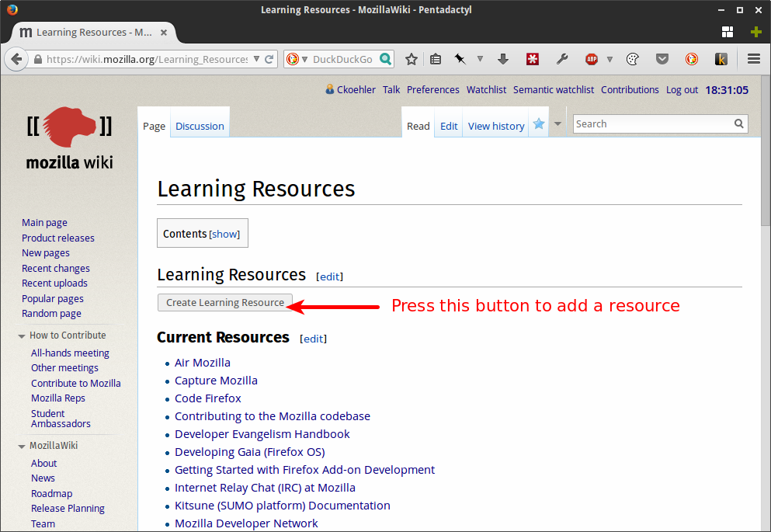Open the Firefox hamburger menu

[x=754, y=60]
